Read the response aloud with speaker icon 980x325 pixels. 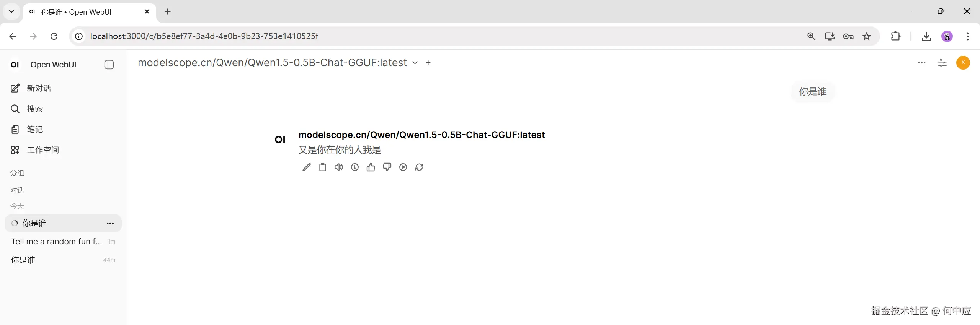click(339, 167)
